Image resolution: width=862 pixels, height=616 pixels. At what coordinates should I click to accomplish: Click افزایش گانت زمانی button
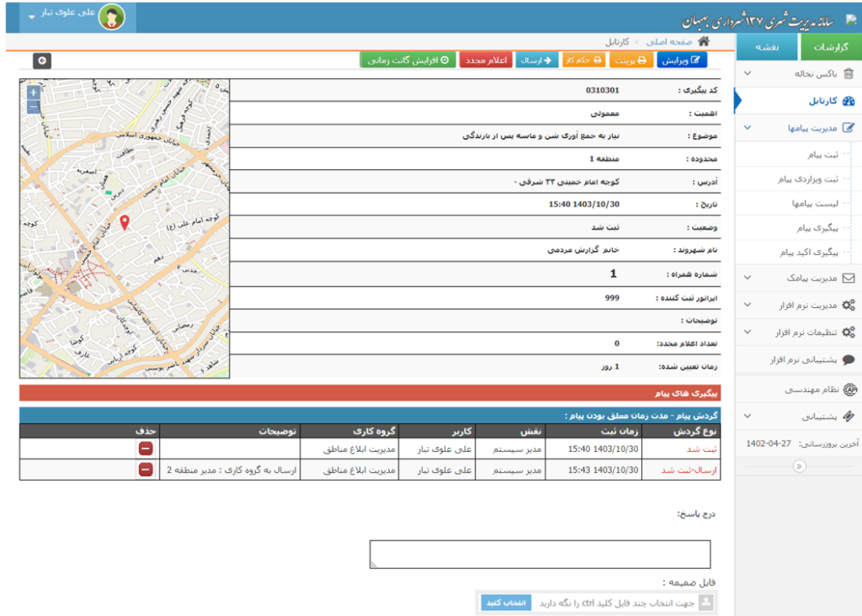point(408,61)
